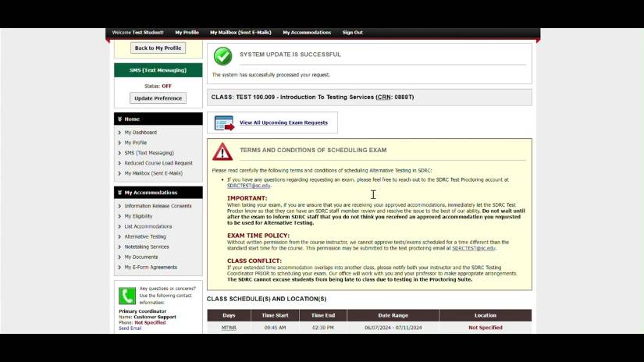644x362 pixels.
Task: Click the Date Range column header
Action: click(x=393, y=316)
